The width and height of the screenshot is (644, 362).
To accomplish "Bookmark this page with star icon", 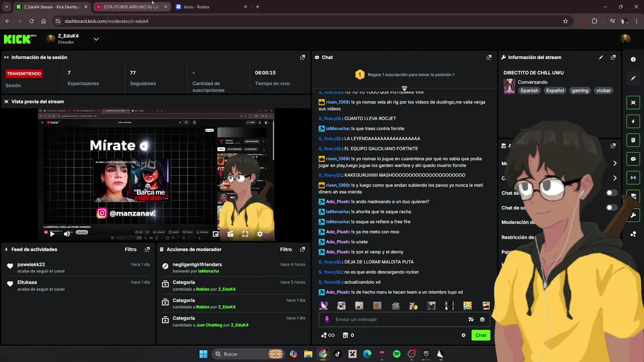I will coord(566,21).
